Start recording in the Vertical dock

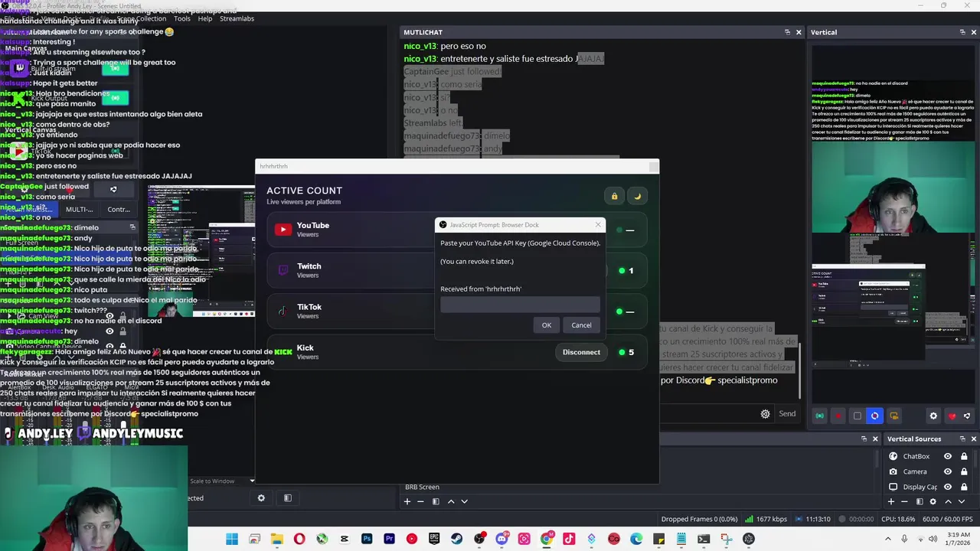838,416
